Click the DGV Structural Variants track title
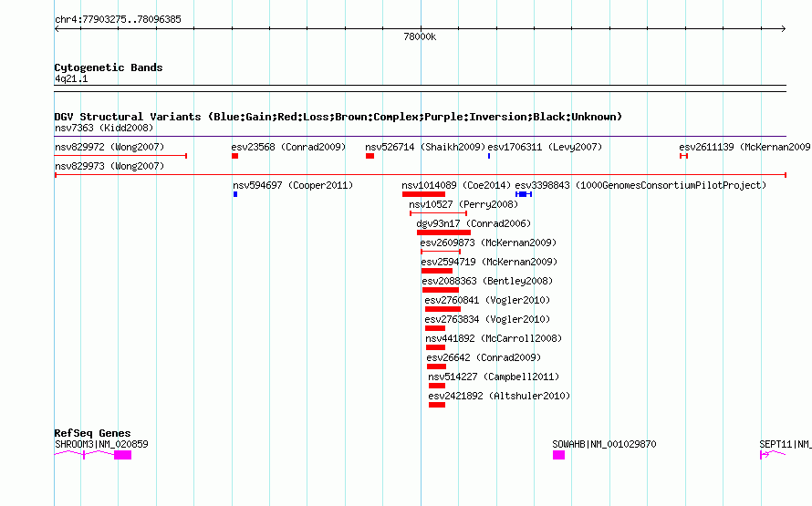 (x=338, y=117)
